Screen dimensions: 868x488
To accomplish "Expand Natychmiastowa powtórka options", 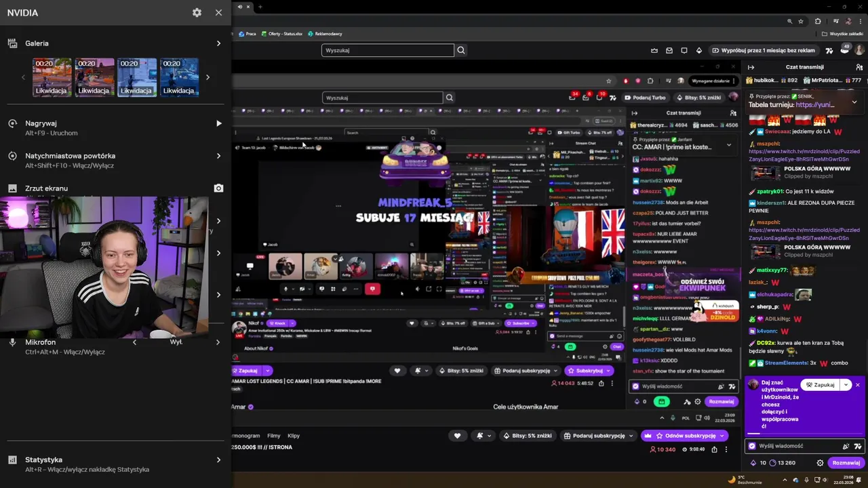I will click(x=218, y=156).
